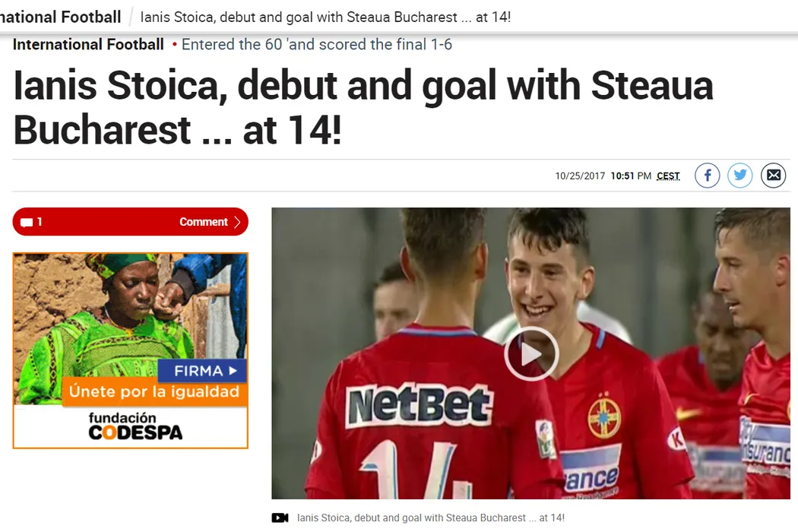The height and width of the screenshot is (532, 798).
Task: Click the main article headline
Action: click(363, 107)
